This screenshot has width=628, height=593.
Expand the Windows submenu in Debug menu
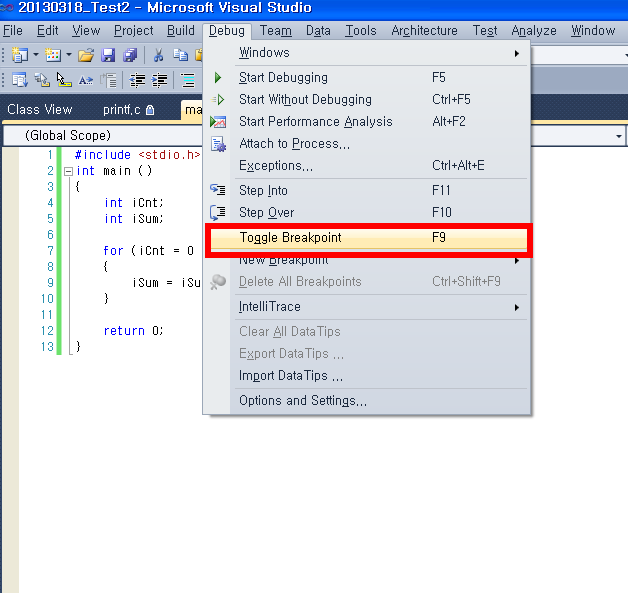[368, 53]
